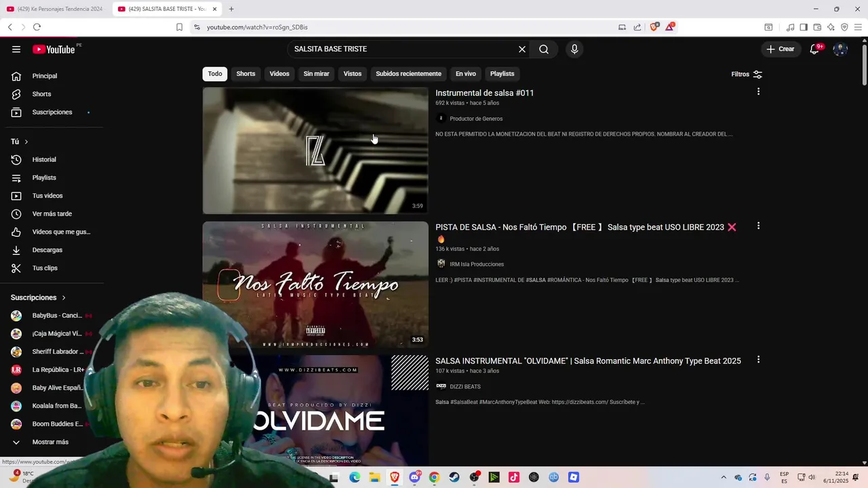The width and height of the screenshot is (868, 488).
Task: Click the Crear button
Action: [781, 49]
